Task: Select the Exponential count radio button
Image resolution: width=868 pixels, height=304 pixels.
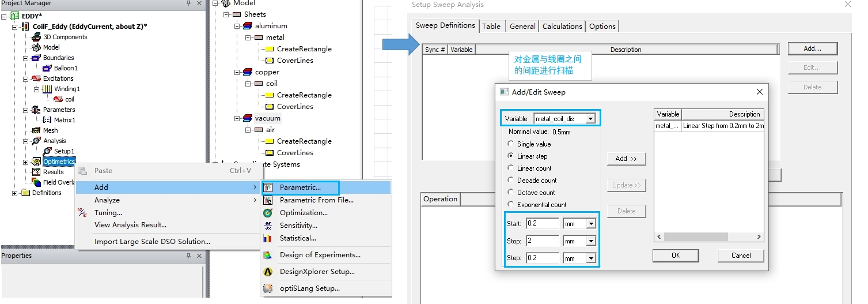Action: (x=510, y=205)
